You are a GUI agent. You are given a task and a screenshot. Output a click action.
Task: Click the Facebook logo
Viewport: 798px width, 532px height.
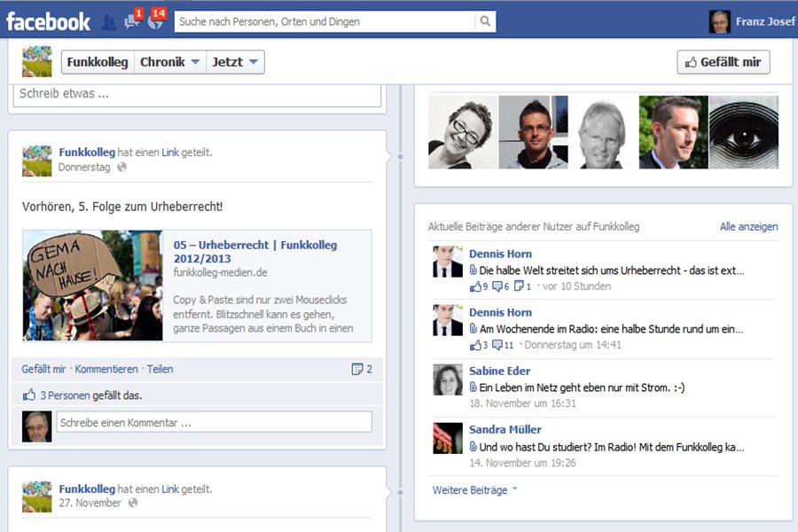point(48,21)
